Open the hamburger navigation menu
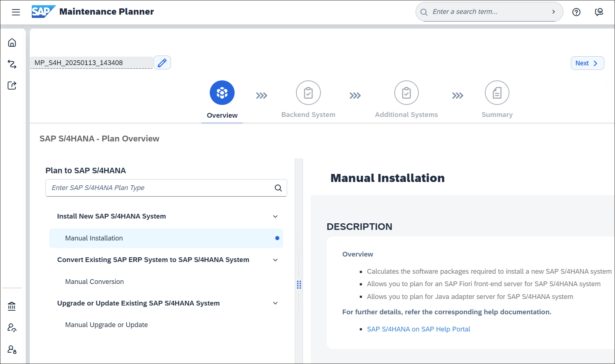Image resolution: width=615 pixels, height=364 pixels. [16, 12]
